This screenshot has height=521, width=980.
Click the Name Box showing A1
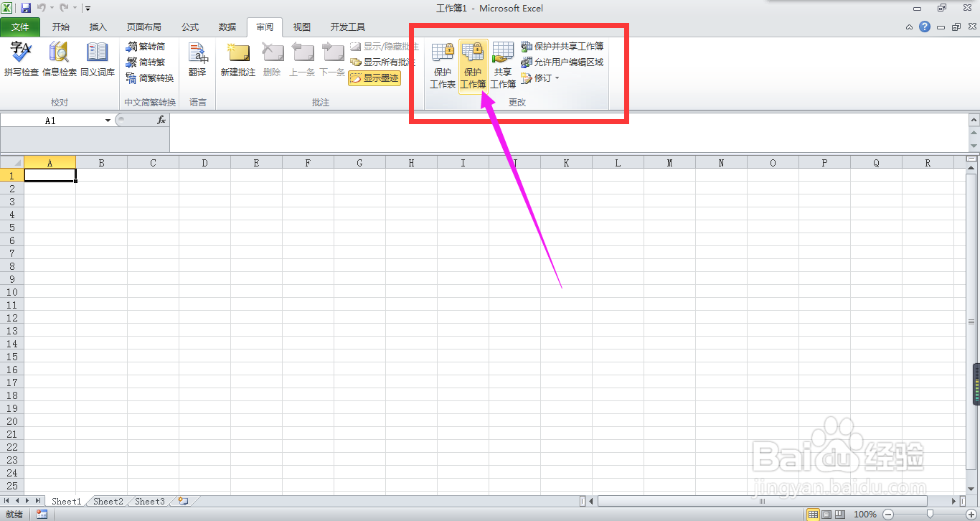[50, 121]
